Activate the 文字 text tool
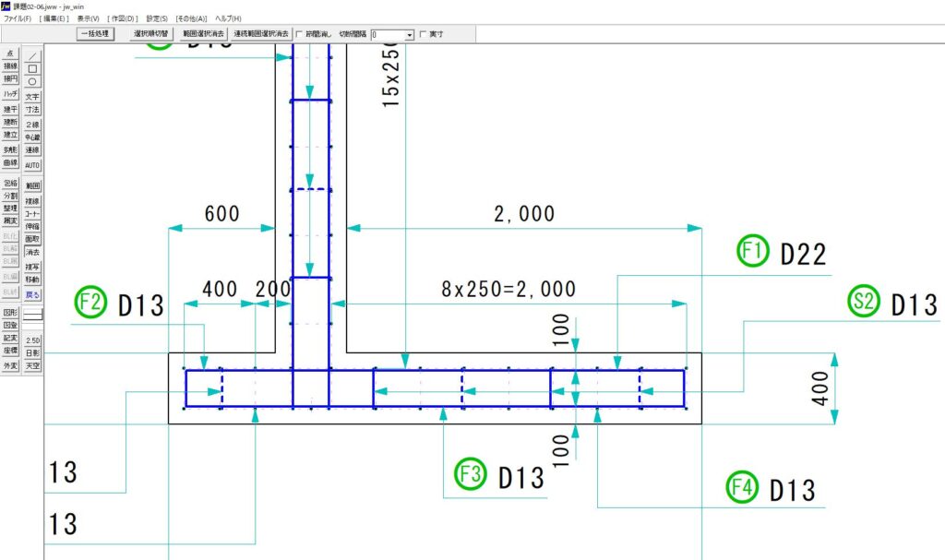The image size is (945, 560). click(32, 96)
